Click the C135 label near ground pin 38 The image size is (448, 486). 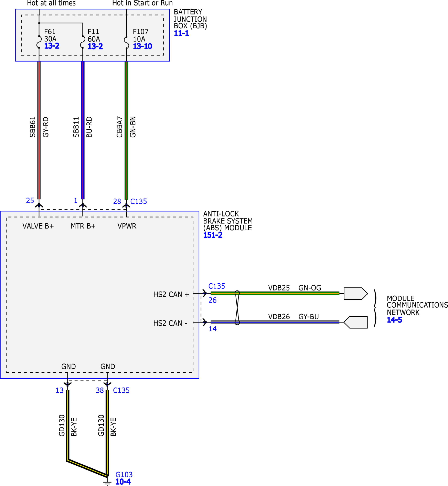pos(121,390)
